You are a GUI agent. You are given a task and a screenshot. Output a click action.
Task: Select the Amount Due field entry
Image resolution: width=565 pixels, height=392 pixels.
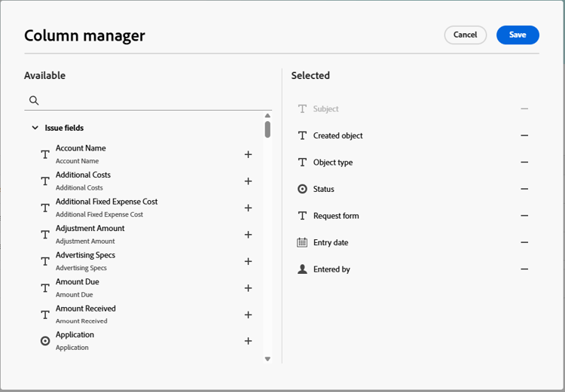coord(78,287)
